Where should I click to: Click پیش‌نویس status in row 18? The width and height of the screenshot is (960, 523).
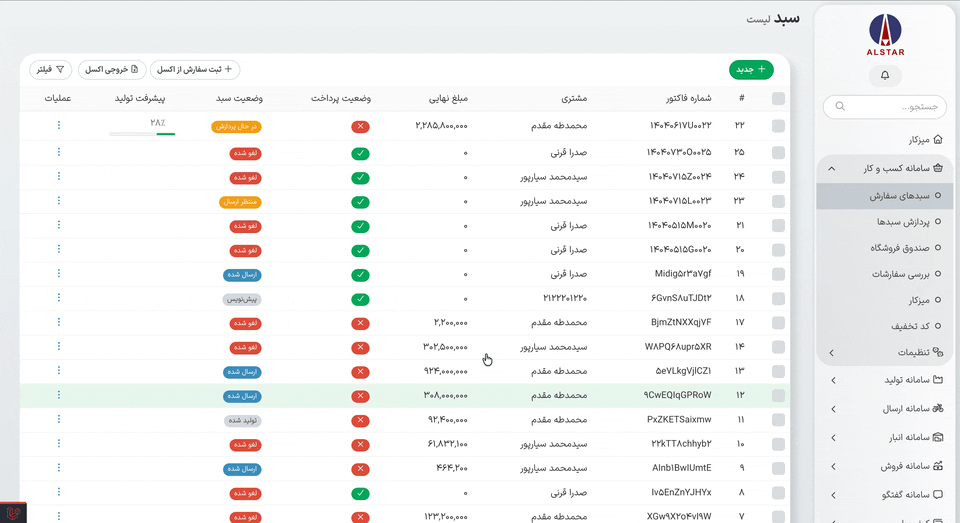click(x=242, y=299)
